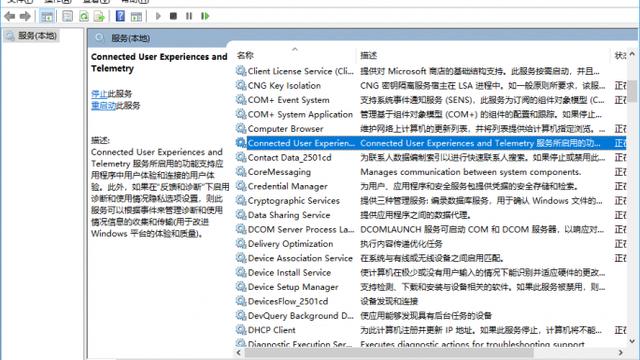Image resolution: width=640 pixels, height=360 pixels.
Task: Select the Cryptographic Services service name
Action: tap(293, 200)
